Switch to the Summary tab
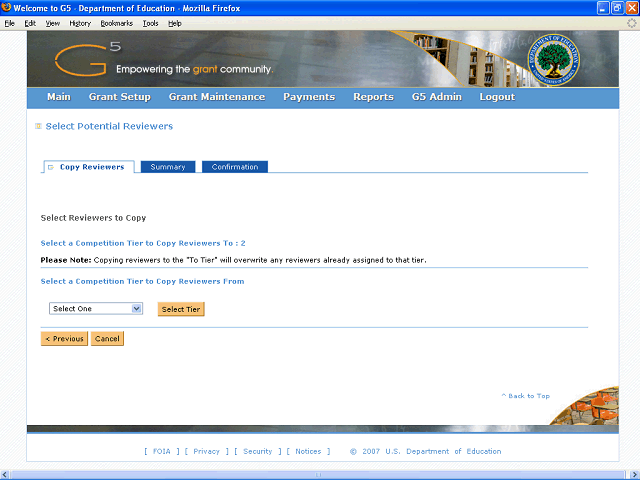 tap(168, 167)
